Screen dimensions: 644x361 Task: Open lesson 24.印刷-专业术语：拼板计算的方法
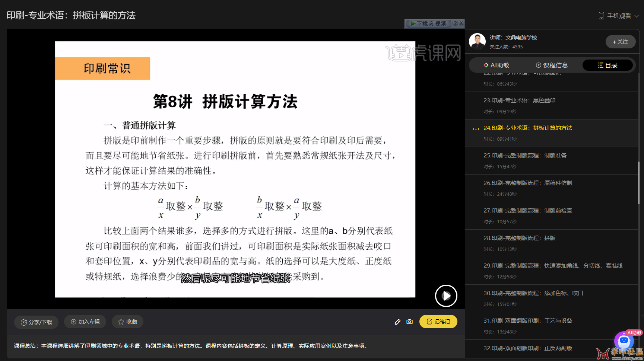[552, 133]
